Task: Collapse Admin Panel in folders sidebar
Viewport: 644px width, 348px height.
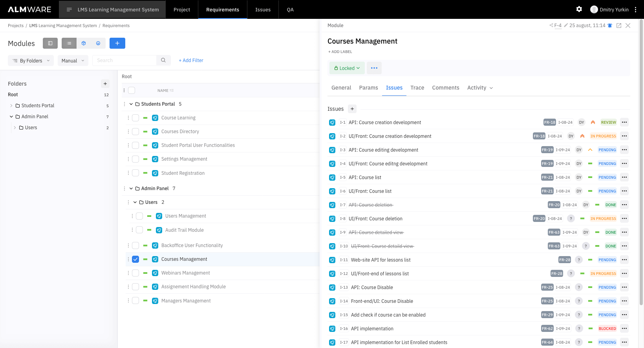Action: [11, 117]
